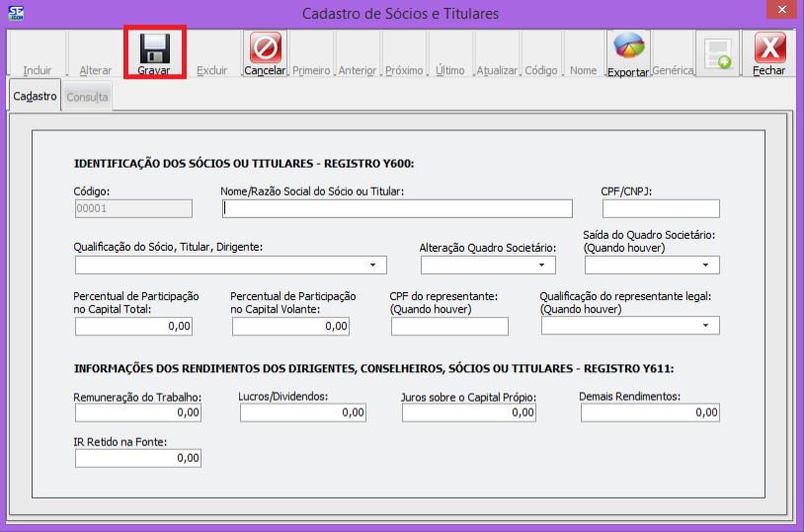
Task: Click into the CPF/CNPJ field
Action: pos(661,208)
